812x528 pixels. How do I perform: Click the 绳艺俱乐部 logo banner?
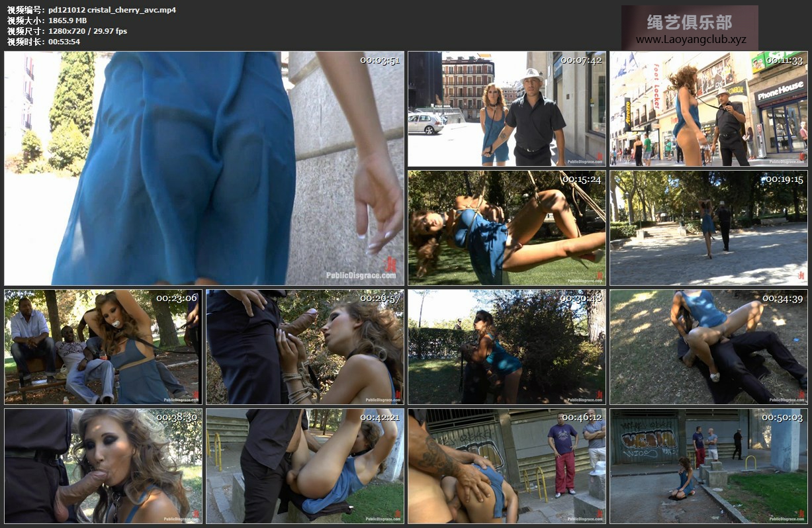pos(690,22)
